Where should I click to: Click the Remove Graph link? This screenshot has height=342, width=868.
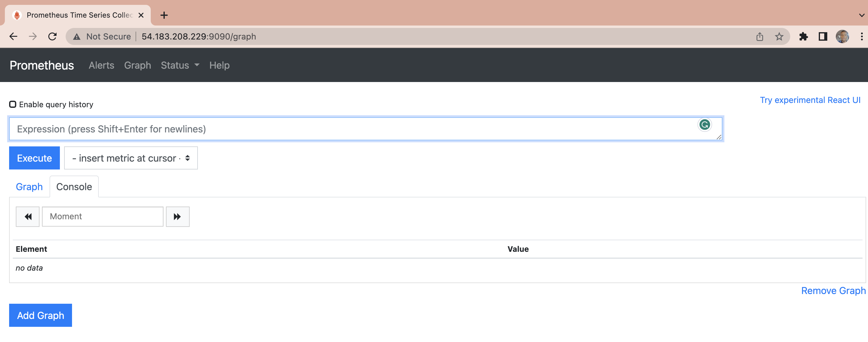click(833, 290)
